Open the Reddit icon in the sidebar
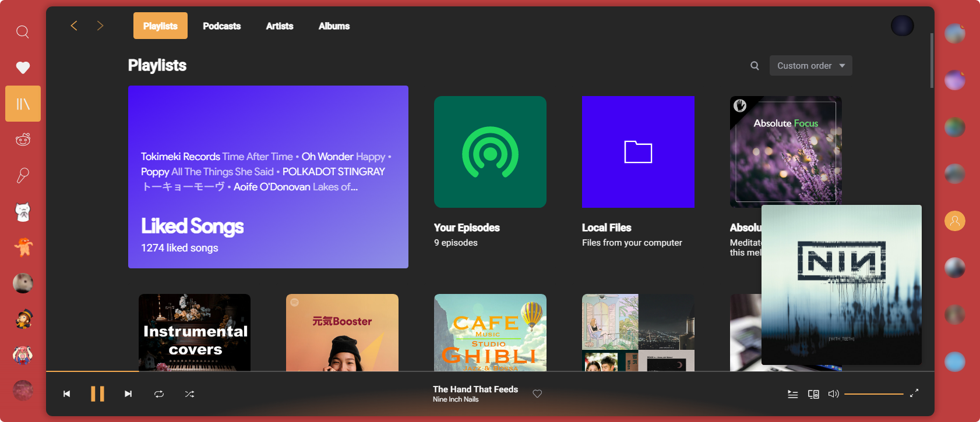 (x=23, y=140)
